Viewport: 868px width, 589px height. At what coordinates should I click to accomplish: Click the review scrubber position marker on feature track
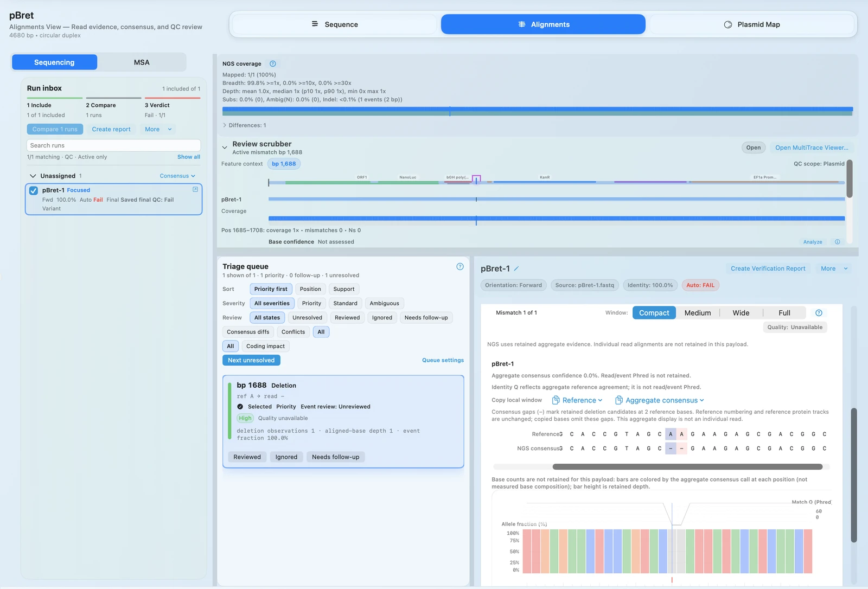(x=476, y=179)
